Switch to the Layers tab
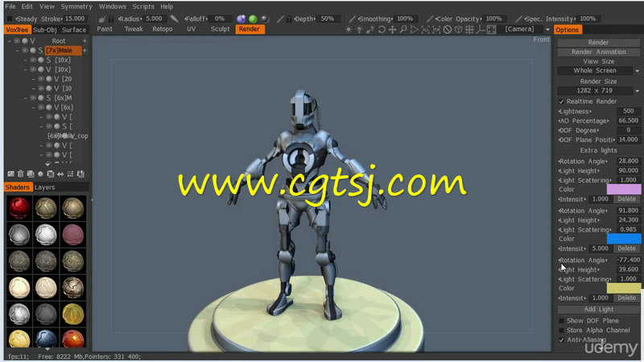Image resolution: width=644 pixels, height=362 pixels. (x=44, y=187)
